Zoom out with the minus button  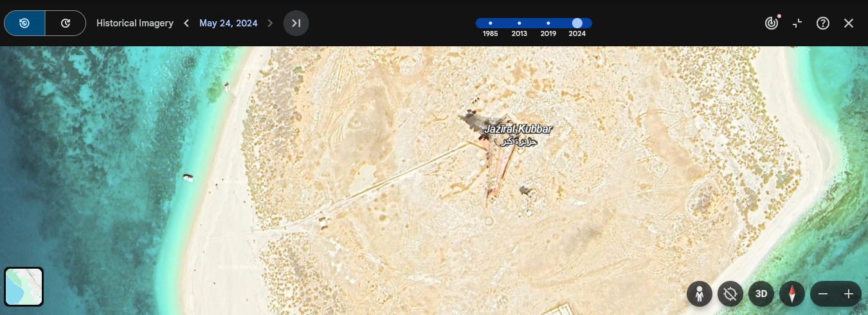coord(823,294)
